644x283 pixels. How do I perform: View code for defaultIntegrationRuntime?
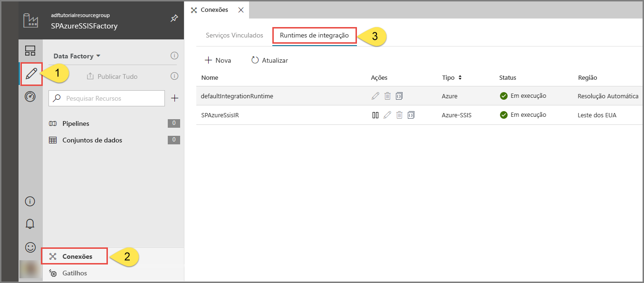(x=399, y=96)
